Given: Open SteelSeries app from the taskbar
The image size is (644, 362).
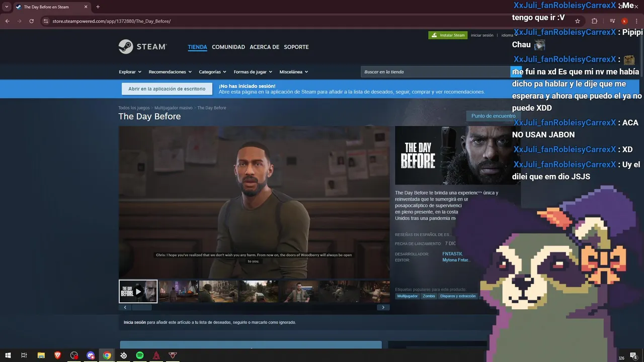Looking at the screenshot, I should (x=123, y=355).
